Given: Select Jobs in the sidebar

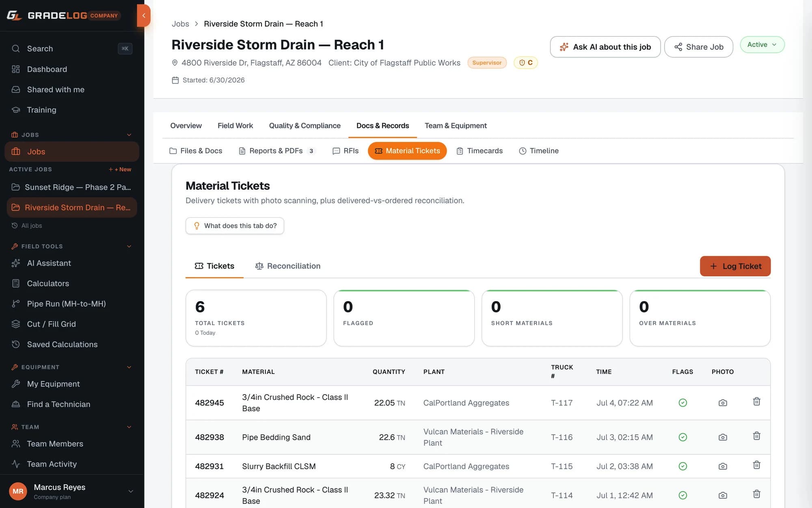Looking at the screenshot, I should (x=72, y=152).
